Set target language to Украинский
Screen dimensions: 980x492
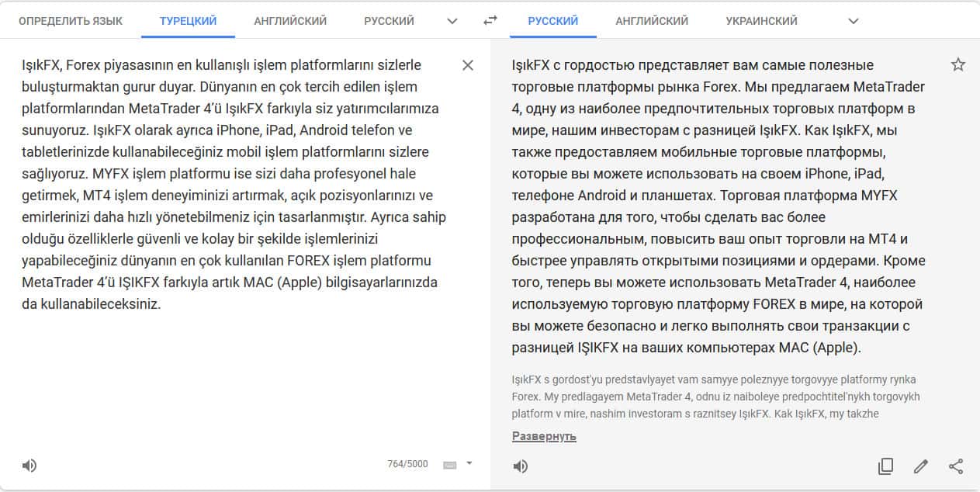tap(761, 21)
